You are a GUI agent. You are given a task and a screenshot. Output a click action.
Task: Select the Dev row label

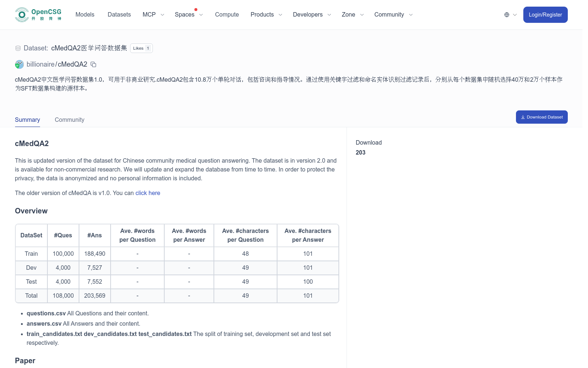[31, 268]
